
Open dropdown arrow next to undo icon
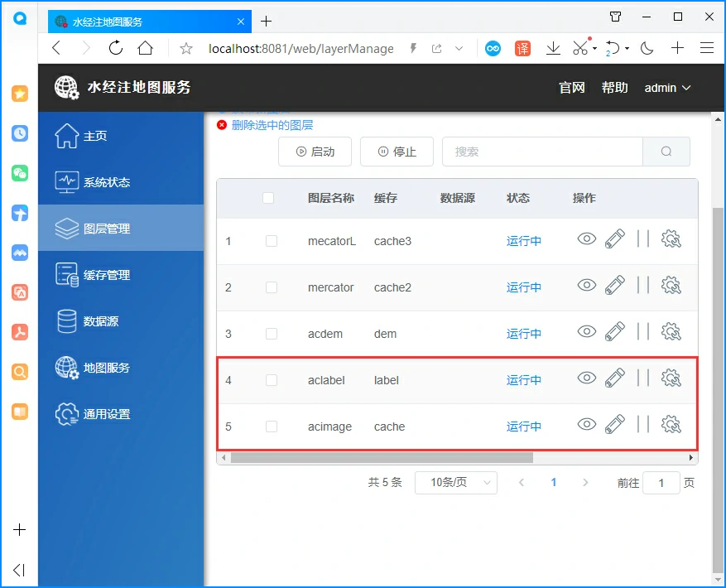[627, 48]
